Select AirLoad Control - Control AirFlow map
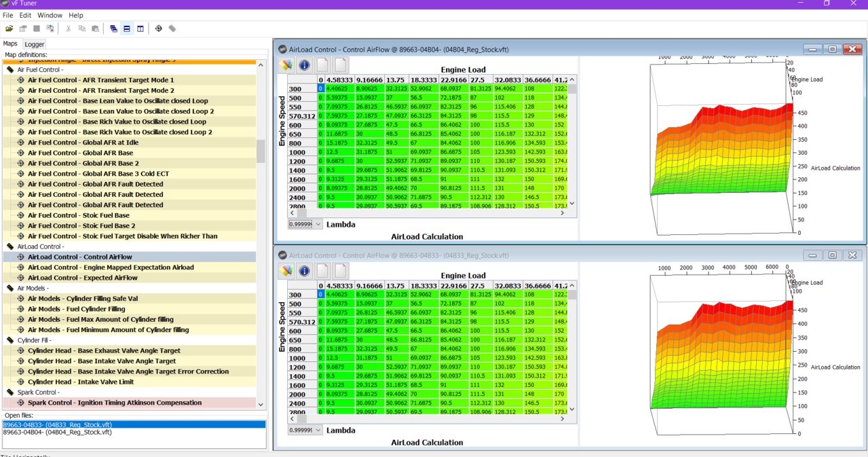Image resolution: width=868 pixels, height=457 pixels. pos(130,257)
